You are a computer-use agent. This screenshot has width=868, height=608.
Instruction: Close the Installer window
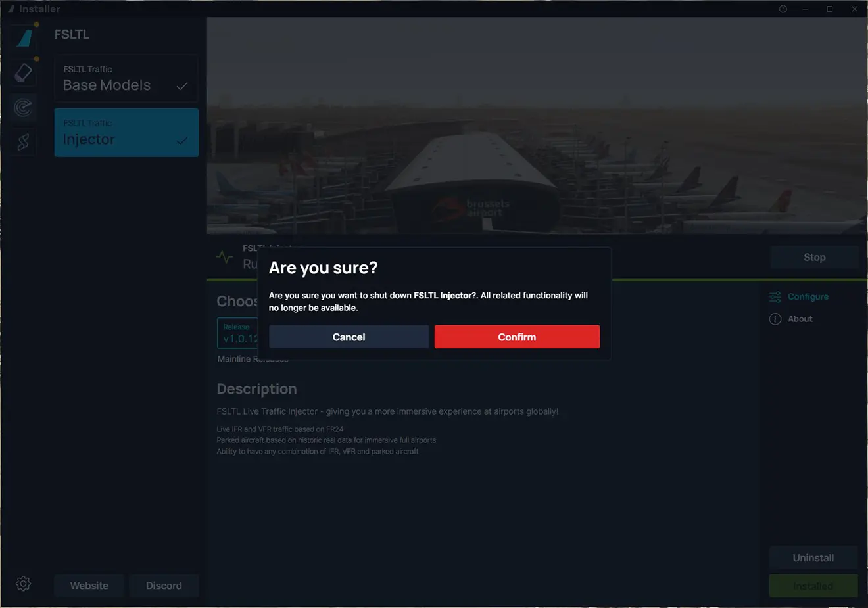point(854,9)
